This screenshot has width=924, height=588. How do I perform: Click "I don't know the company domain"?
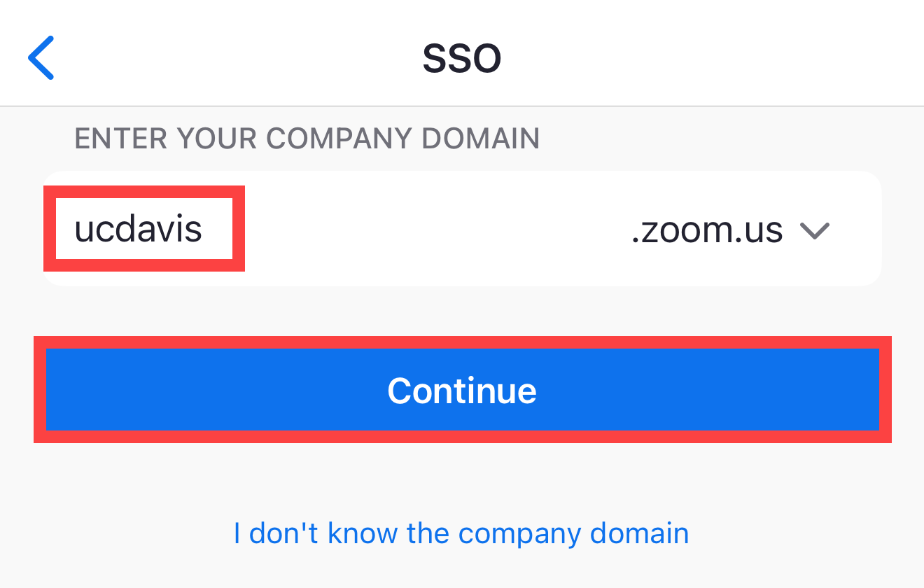click(461, 533)
